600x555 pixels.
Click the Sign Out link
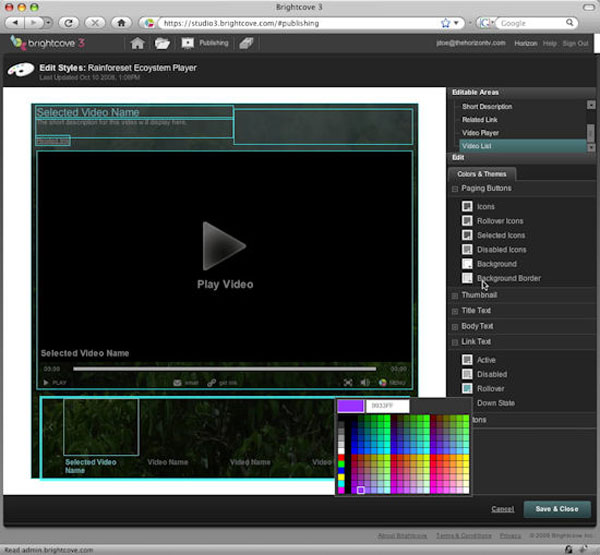coord(575,43)
